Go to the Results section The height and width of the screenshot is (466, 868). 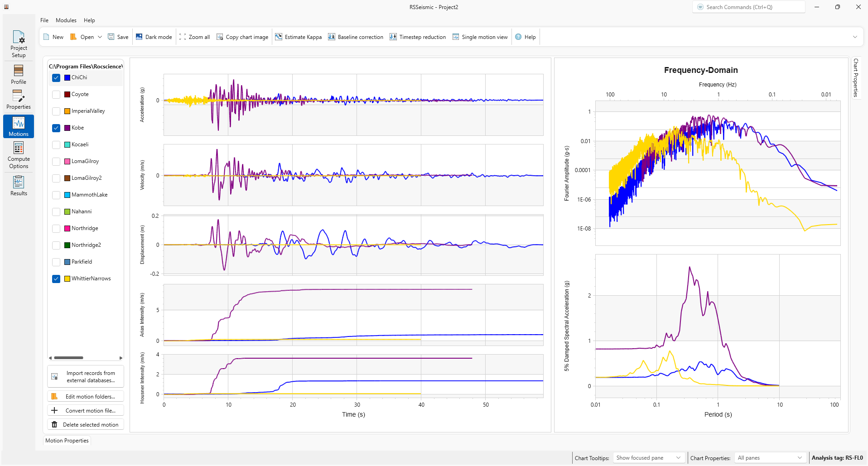pyautogui.click(x=19, y=186)
